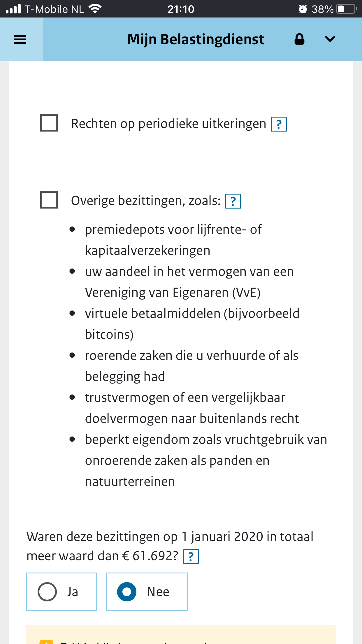Select the "Nee" radio button

tap(126, 591)
